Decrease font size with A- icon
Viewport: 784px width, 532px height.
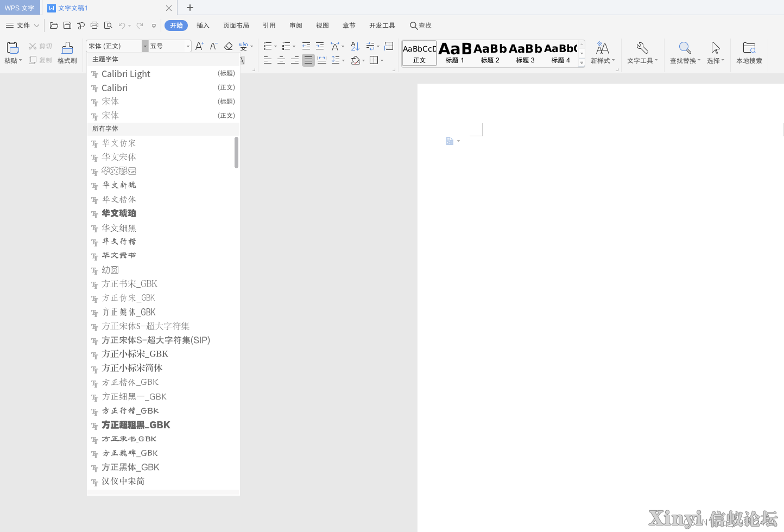(214, 46)
